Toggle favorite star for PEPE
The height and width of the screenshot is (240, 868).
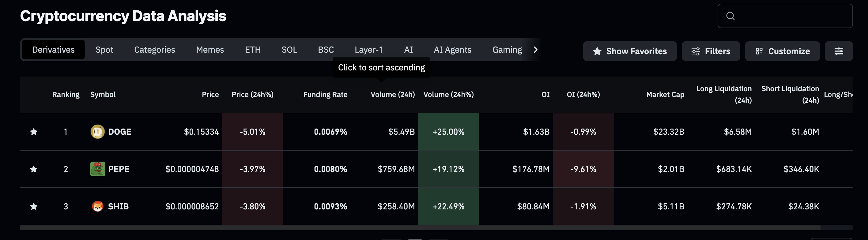(x=34, y=169)
